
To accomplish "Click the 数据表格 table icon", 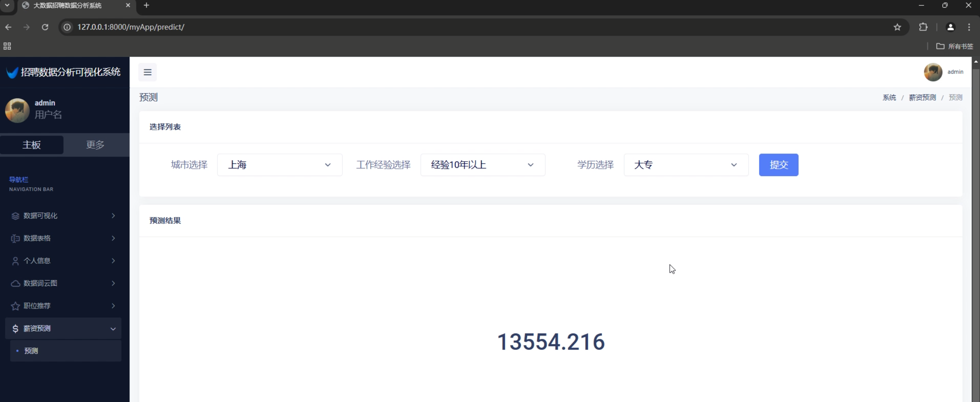I will (15, 239).
